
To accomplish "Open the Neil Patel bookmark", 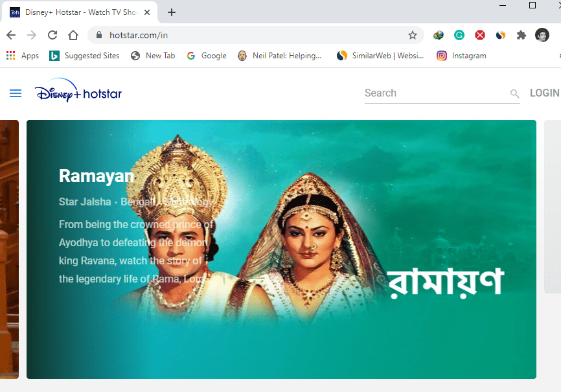I will [280, 56].
